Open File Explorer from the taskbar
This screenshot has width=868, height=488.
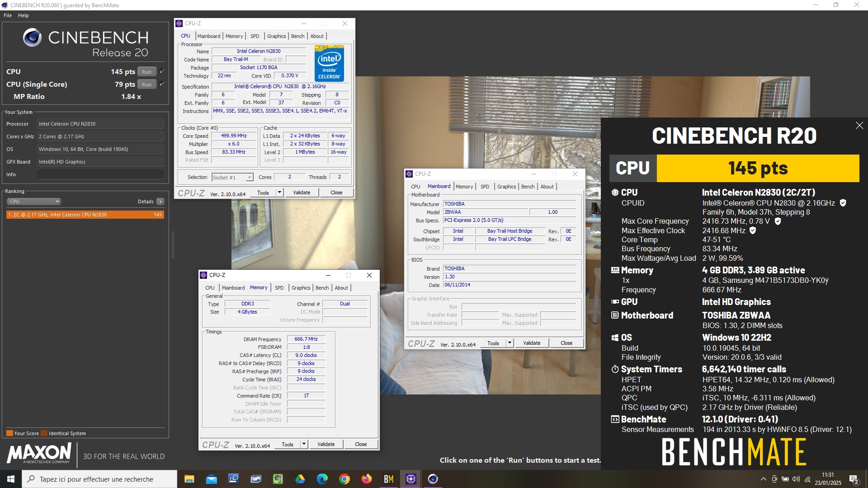tap(189, 479)
